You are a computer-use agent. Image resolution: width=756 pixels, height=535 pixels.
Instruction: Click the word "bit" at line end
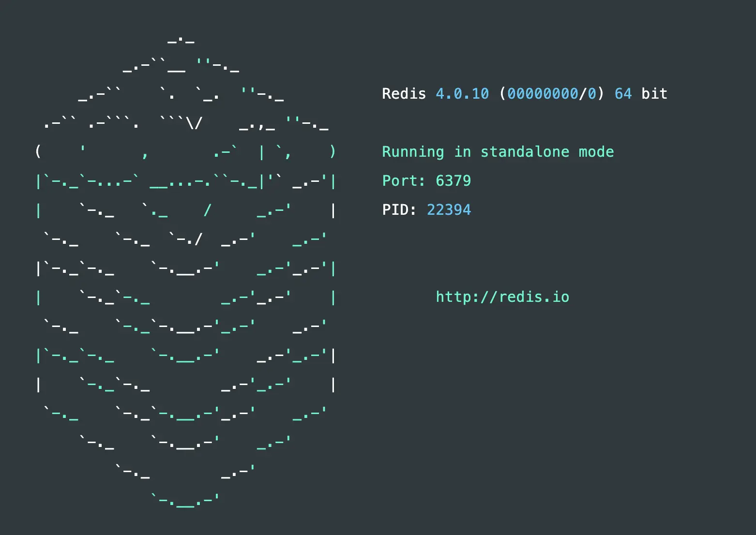pos(654,94)
